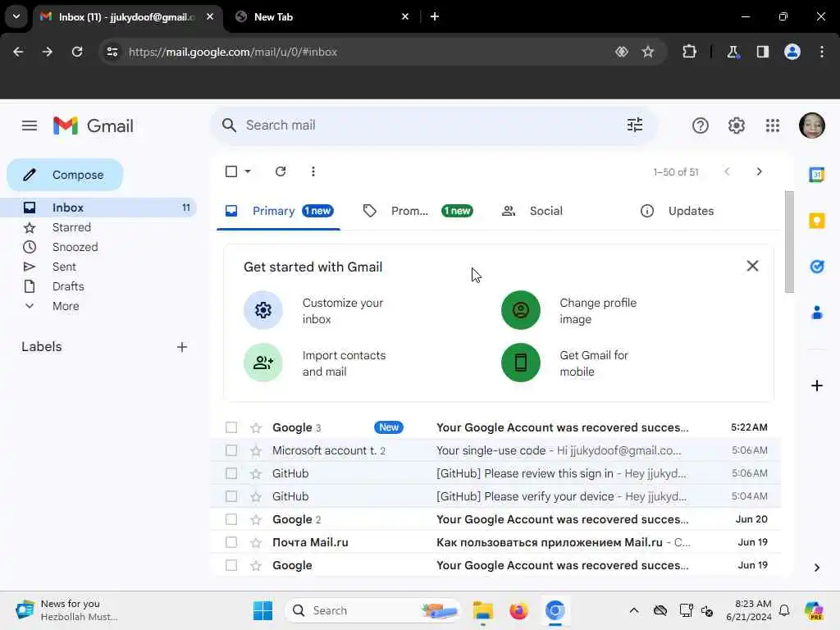Star the GitHub Please review this sign in email

[x=256, y=474]
